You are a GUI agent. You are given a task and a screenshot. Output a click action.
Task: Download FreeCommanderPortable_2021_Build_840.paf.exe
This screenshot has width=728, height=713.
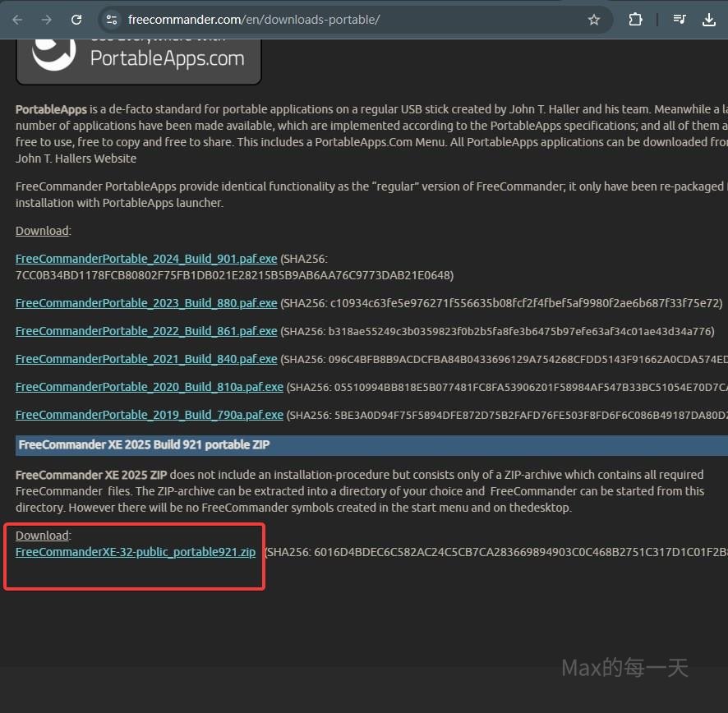(146, 359)
